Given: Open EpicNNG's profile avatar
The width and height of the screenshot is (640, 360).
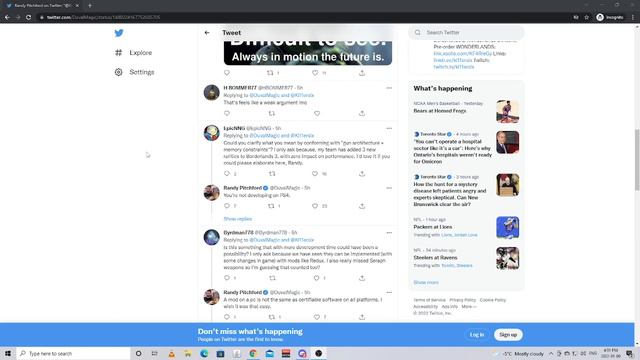Looking at the screenshot, I should click(x=211, y=133).
